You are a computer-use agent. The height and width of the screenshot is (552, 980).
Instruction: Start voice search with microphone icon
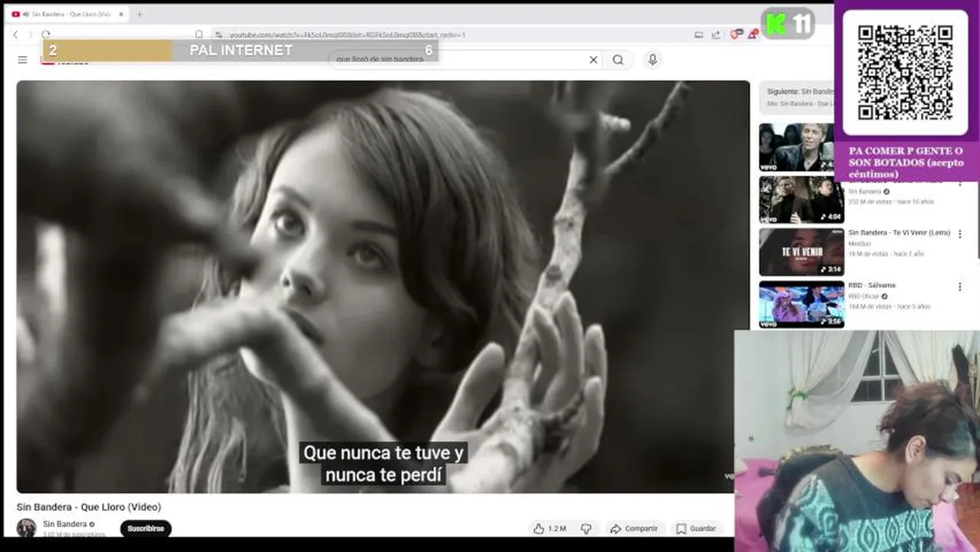coord(653,60)
